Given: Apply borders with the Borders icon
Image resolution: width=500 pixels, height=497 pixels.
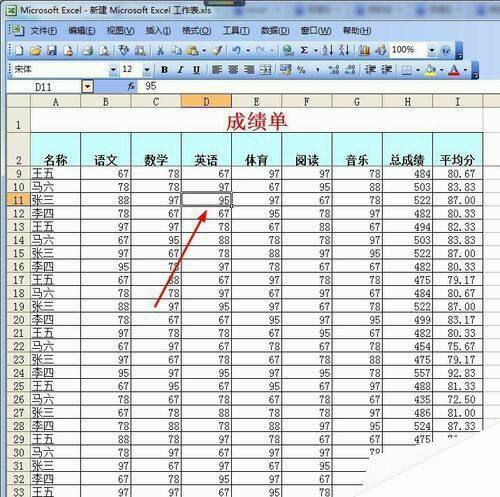Looking at the screenshot, I should (406, 70).
